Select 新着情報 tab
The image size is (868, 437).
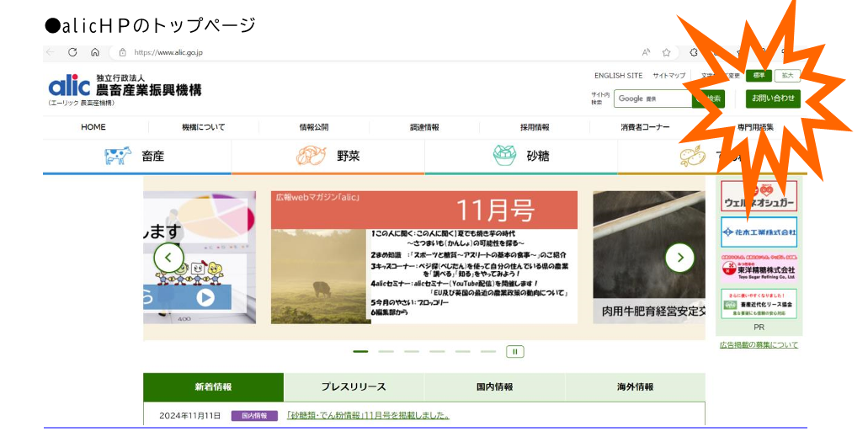tap(213, 387)
